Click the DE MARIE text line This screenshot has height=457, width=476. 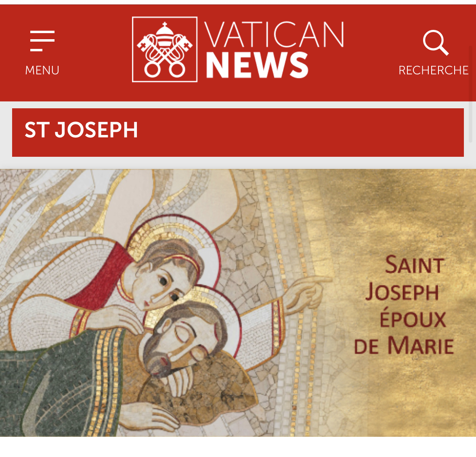tap(404, 346)
